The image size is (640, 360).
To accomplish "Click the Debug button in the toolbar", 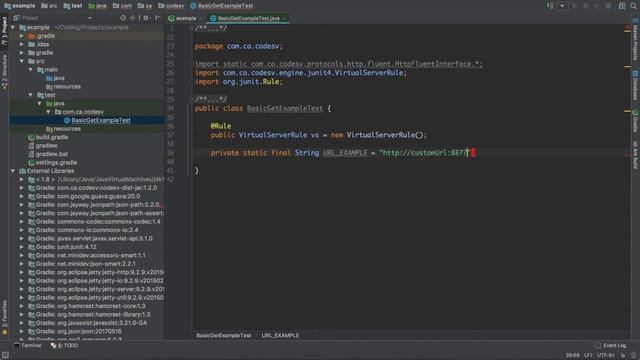I will click(586, 6).
